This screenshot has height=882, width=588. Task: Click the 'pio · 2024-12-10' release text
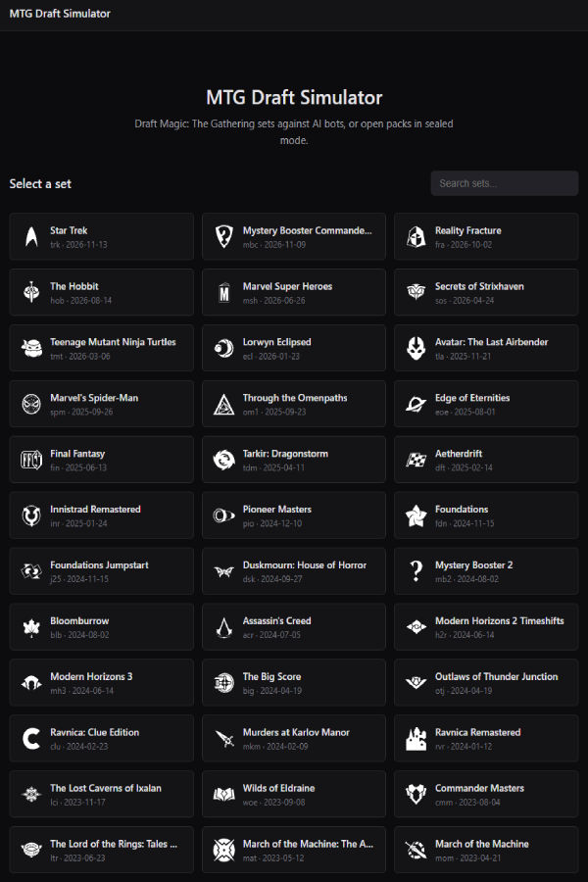(271, 523)
